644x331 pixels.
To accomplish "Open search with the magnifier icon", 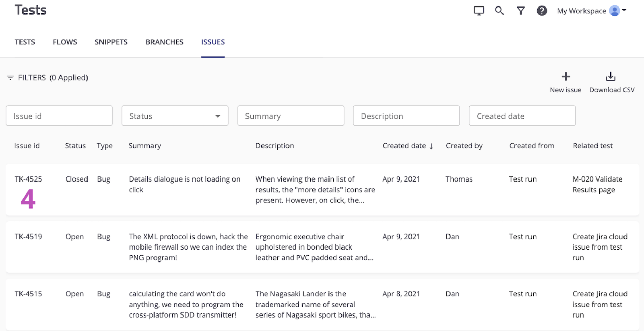I will click(x=500, y=11).
